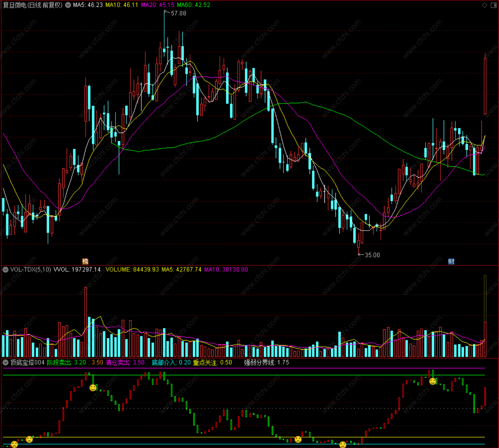The image size is (499, 448).
Task: Click the VOLUME: 84439.93 value
Action: click(132, 270)
